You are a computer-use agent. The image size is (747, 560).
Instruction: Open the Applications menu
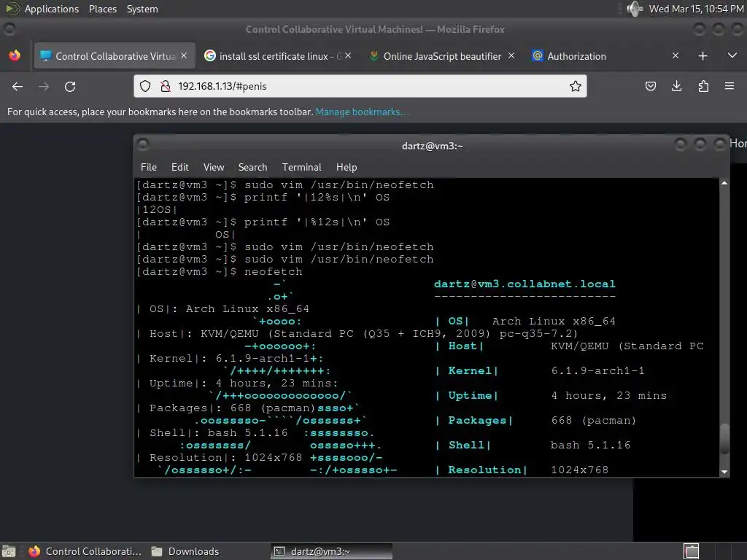coord(52,9)
